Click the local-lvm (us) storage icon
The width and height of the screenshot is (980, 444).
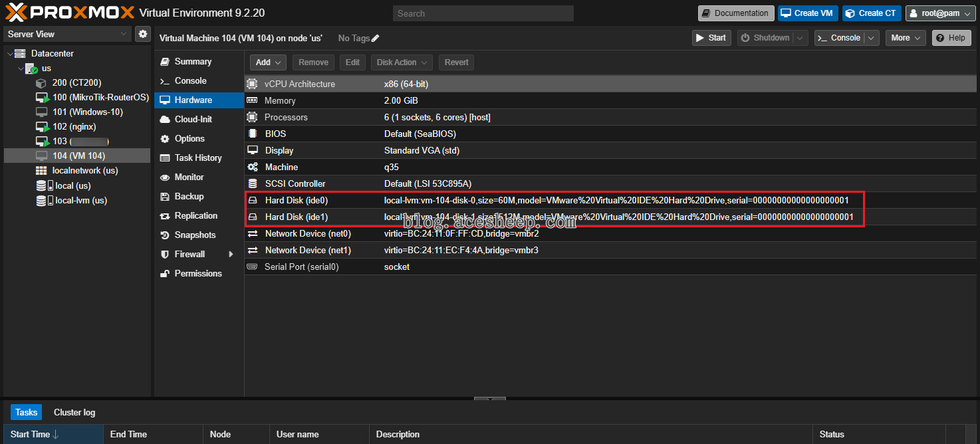pyautogui.click(x=45, y=200)
